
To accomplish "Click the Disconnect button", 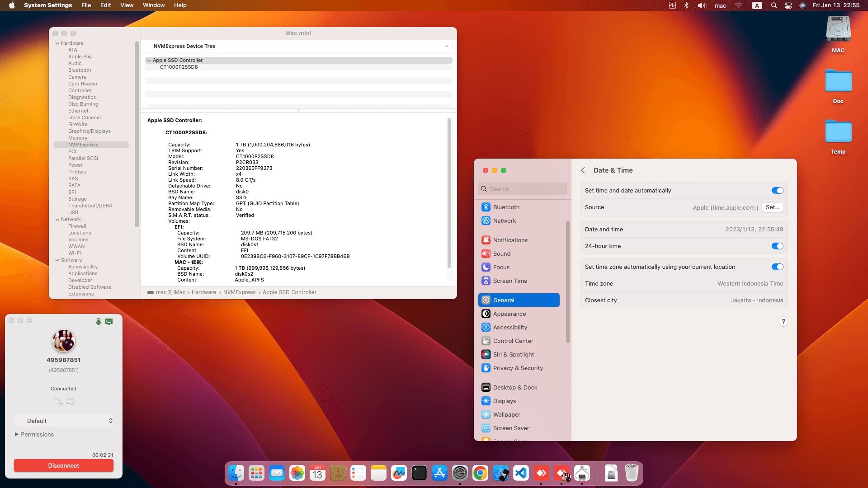I will 64,465.
